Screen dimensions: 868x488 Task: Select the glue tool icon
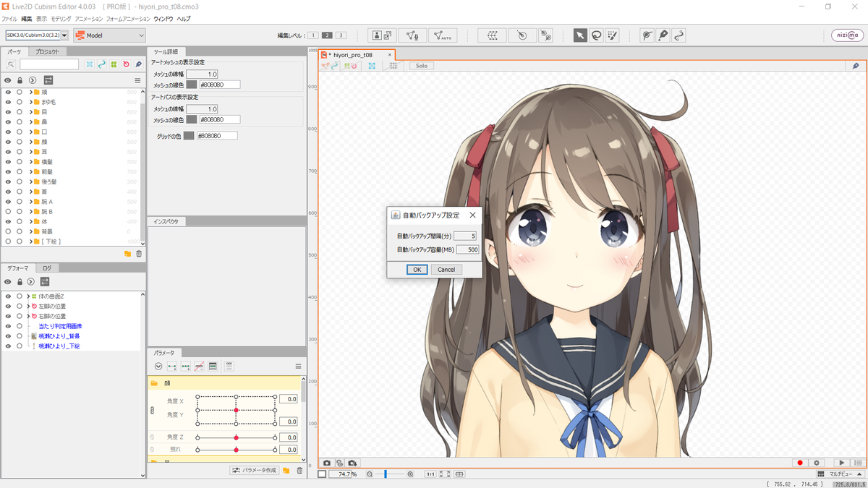[546, 35]
